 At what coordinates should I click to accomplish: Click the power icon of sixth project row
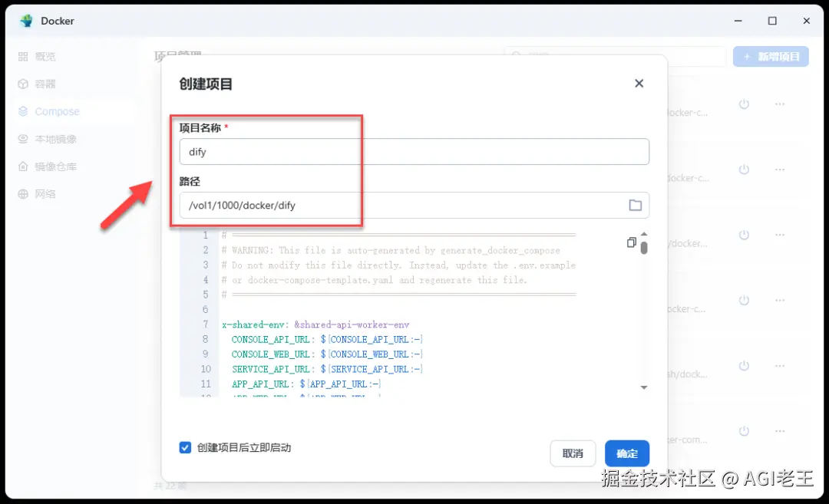[744, 431]
